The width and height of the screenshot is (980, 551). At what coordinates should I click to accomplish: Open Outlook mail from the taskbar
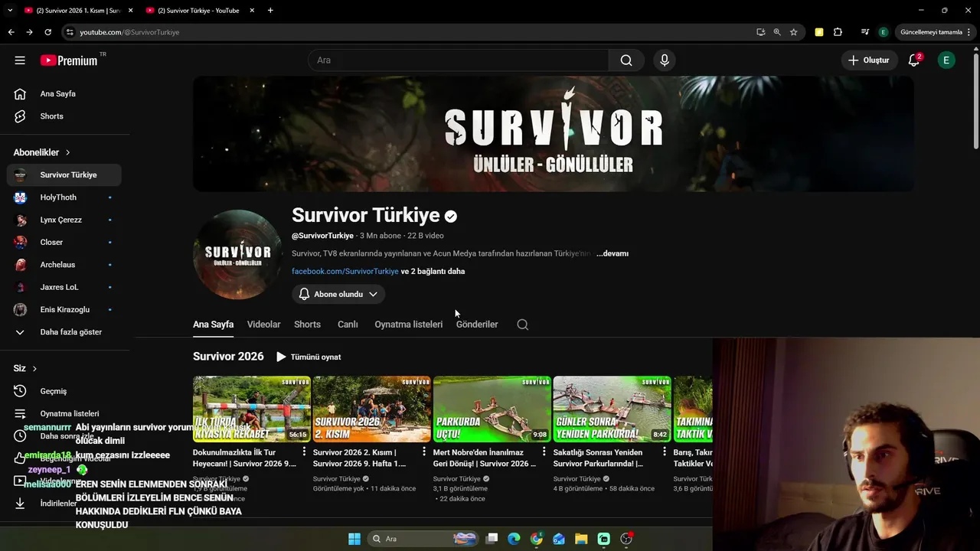click(x=559, y=539)
